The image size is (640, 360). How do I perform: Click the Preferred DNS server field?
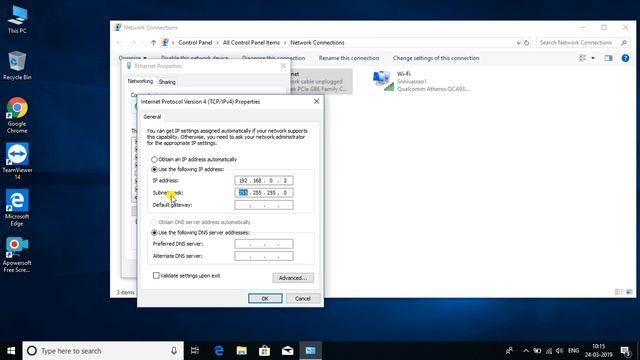pos(264,244)
